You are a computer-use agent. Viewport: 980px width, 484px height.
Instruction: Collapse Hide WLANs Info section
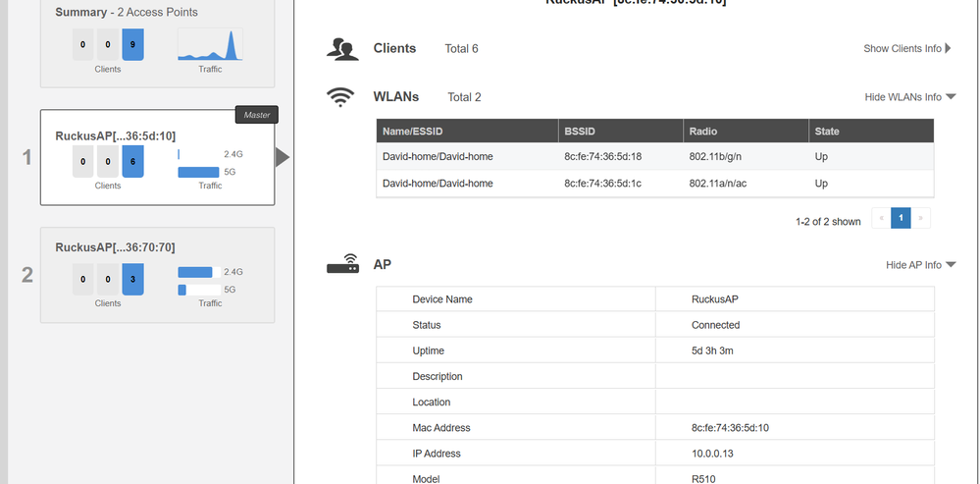coord(909,97)
